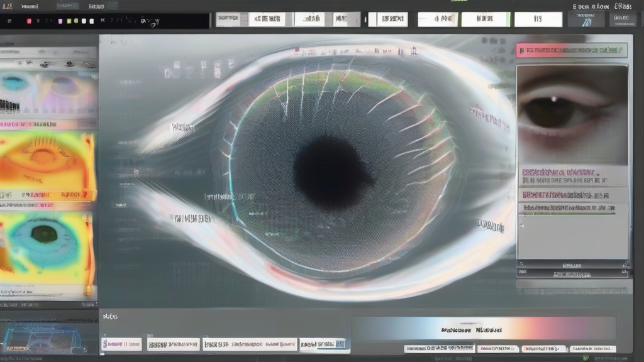
Task: Click the widest button in bottom-left button row
Action: (x=250, y=344)
